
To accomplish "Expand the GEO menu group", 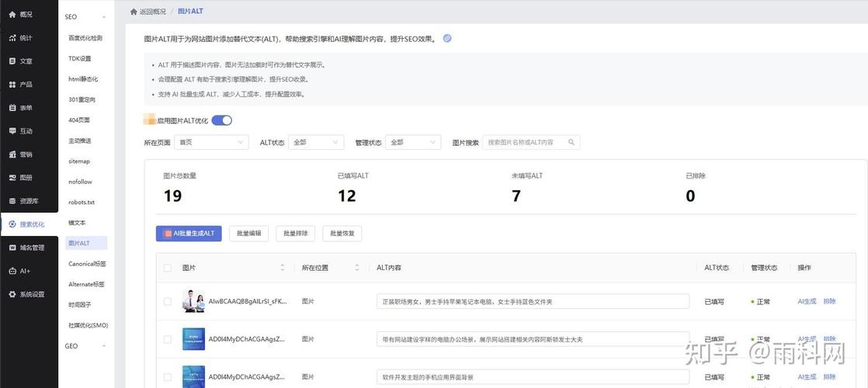I will click(104, 346).
